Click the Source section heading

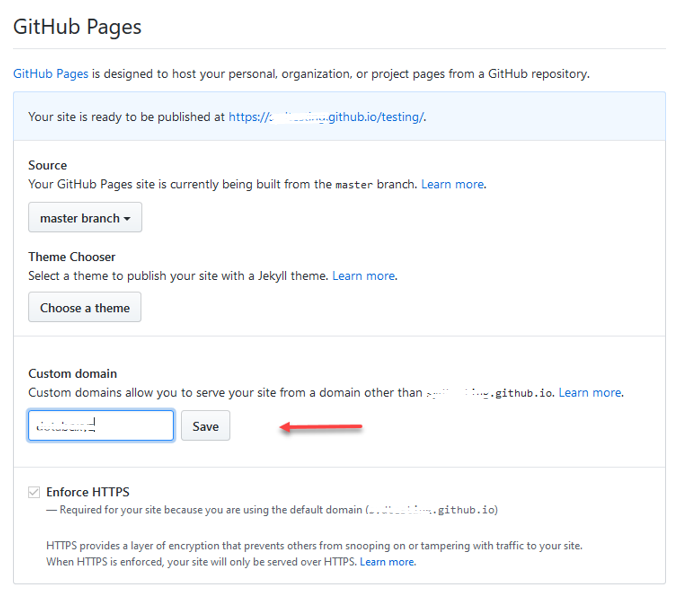point(47,165)
